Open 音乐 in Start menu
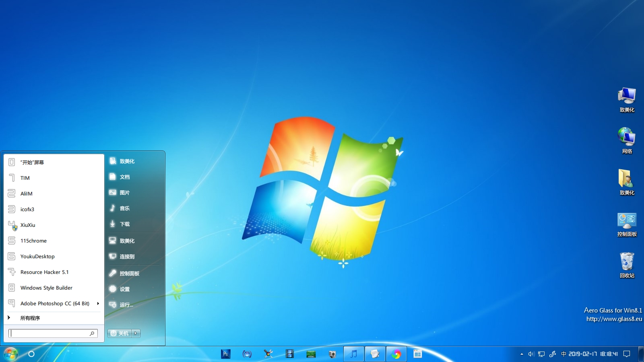The height and width of the screenshot is (362, 644). point(135,208)
